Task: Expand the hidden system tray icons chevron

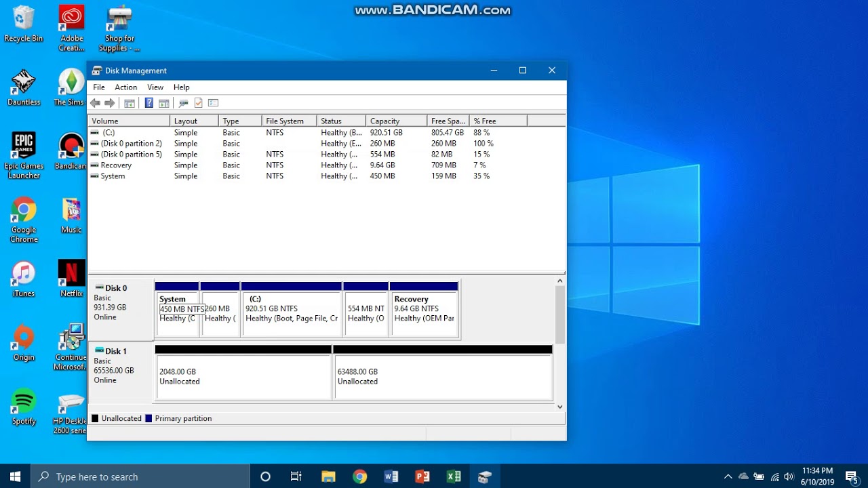Action: coord(728,476)
